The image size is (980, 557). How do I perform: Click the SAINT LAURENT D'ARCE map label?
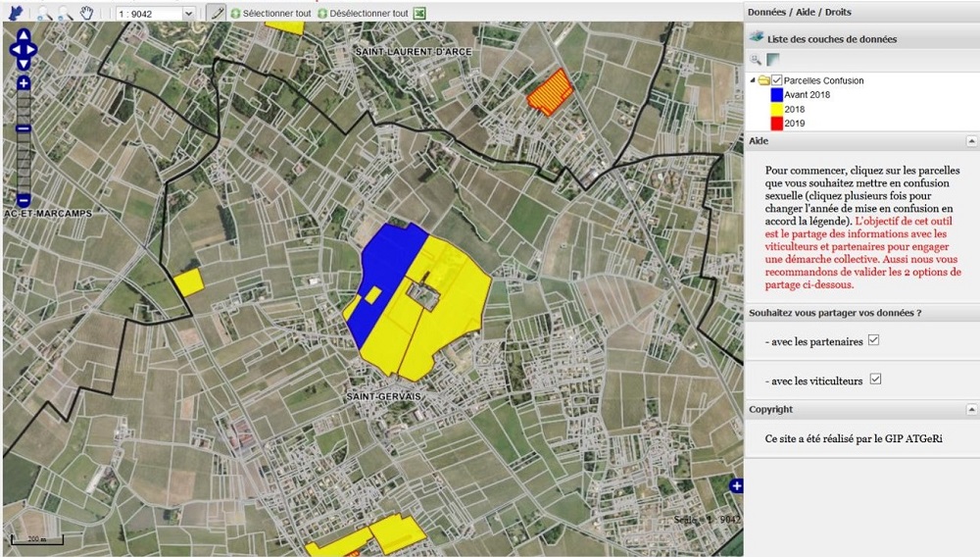[414, 51]
